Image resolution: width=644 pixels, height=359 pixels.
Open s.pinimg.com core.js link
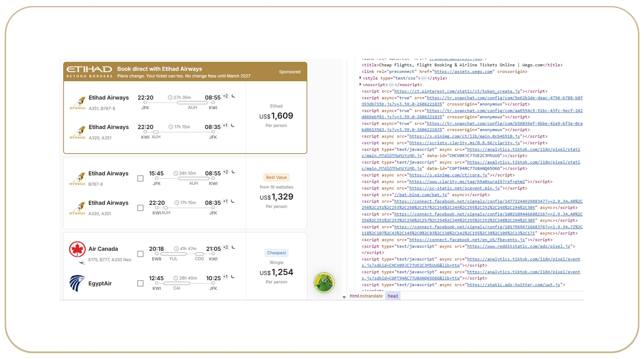click(448, 175)
